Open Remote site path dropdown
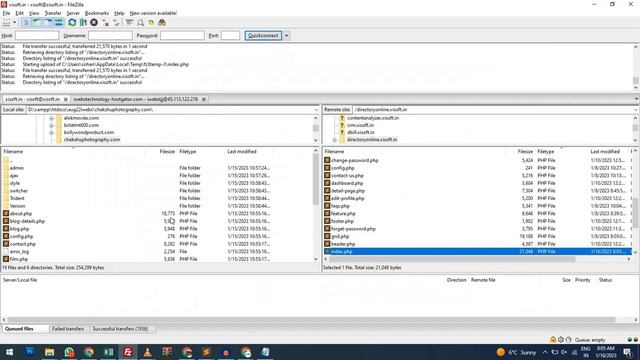 point(636,110)
